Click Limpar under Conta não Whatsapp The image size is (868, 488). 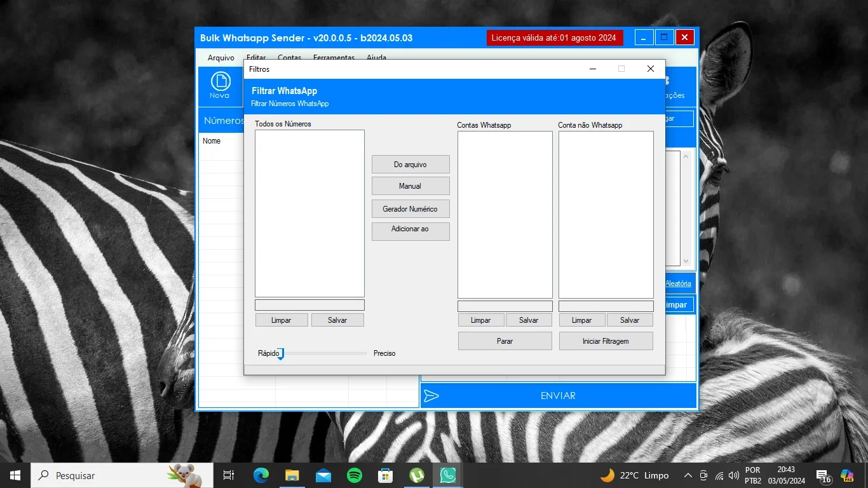[x=582, y=320]
